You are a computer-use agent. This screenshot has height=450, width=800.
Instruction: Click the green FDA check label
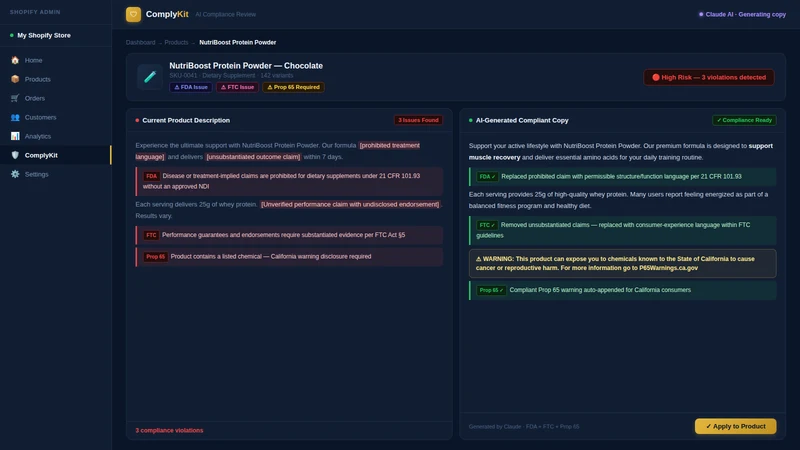(x=487, y=177)
